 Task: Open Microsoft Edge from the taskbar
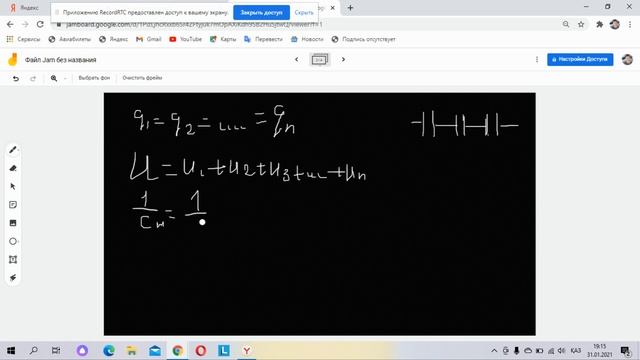click(x=109, y=351)
